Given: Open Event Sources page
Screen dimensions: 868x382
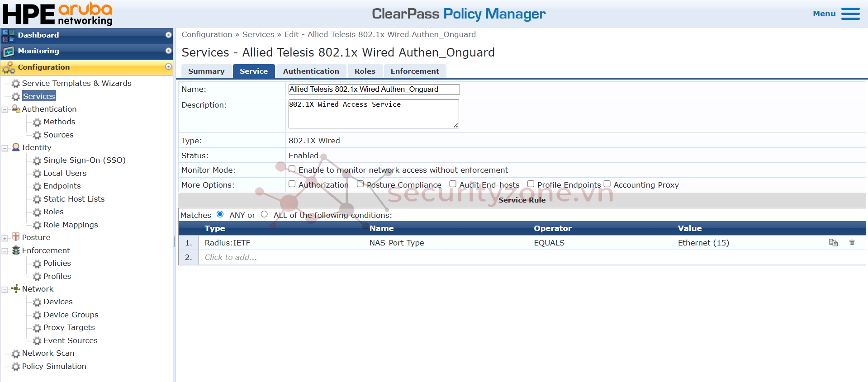Looking at the screenshot, I should [71, 340].
